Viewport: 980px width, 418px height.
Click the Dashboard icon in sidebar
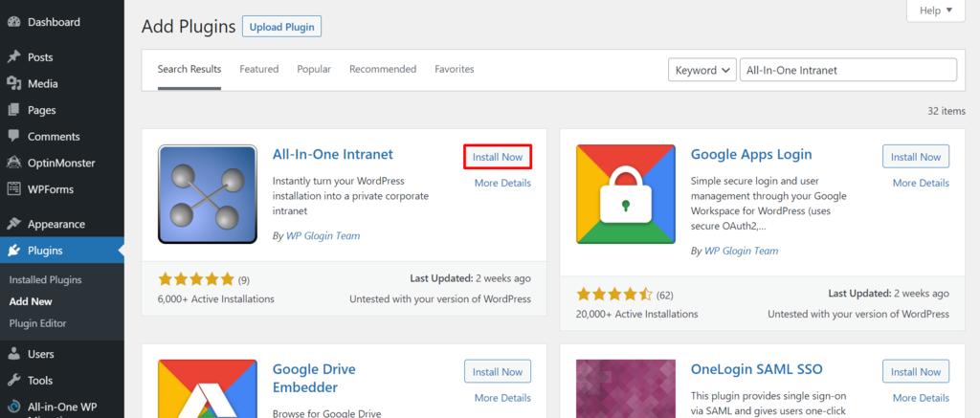13,22
